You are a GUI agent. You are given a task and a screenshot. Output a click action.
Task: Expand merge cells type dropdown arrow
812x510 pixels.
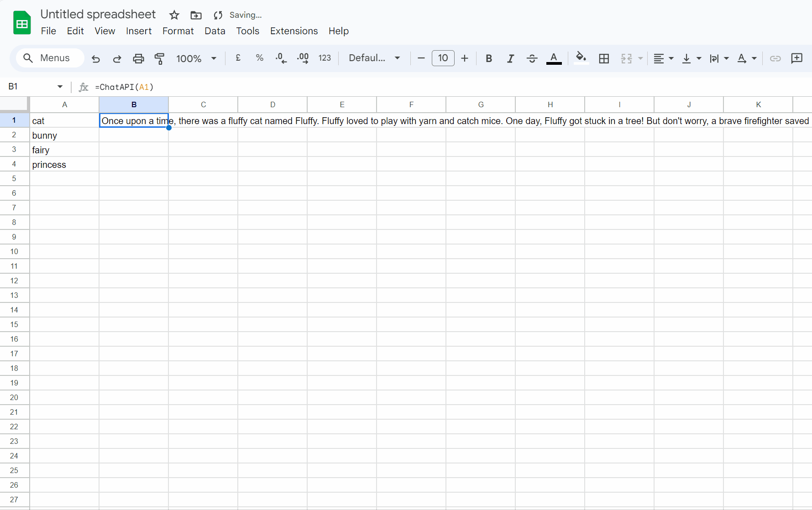click(x=640, y=58)
